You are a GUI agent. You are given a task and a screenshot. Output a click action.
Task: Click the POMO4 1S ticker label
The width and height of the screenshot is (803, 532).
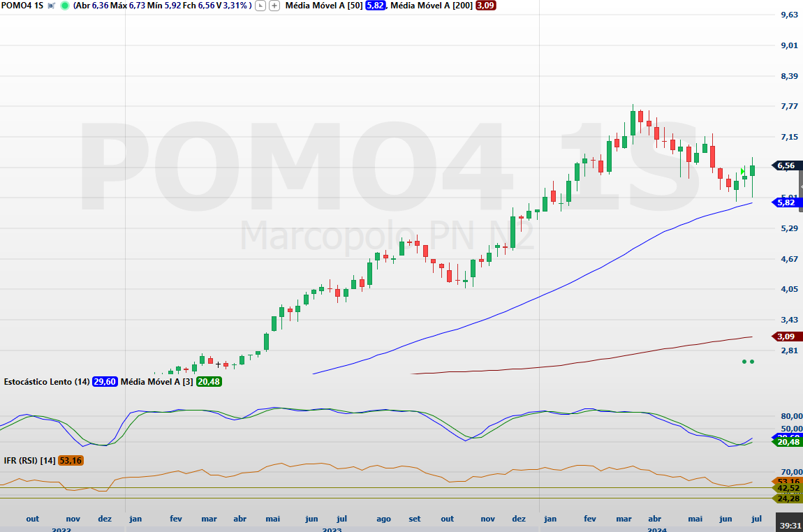[x=22, y=6]
